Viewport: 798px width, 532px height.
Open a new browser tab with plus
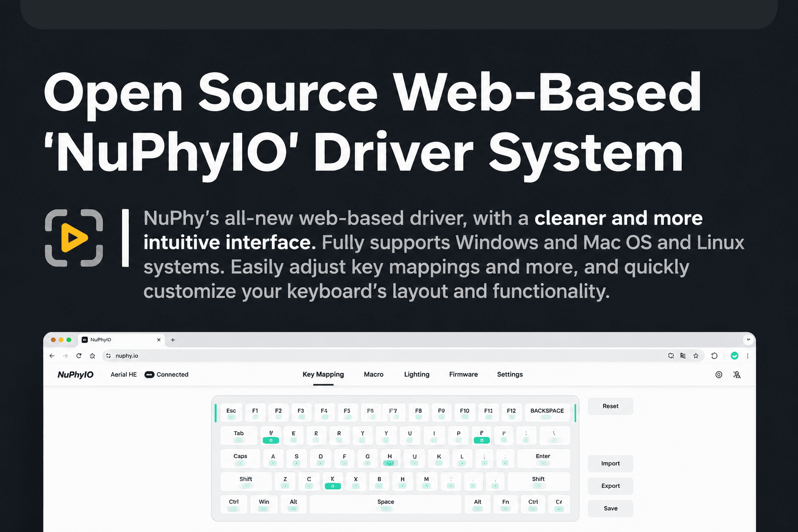[x=173, y=340]
